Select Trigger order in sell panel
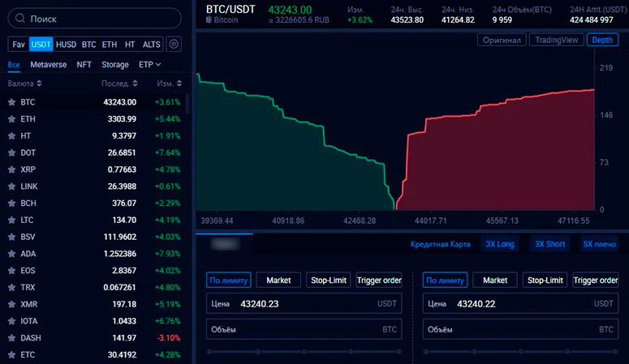629x364 pixels. (595, 280)
